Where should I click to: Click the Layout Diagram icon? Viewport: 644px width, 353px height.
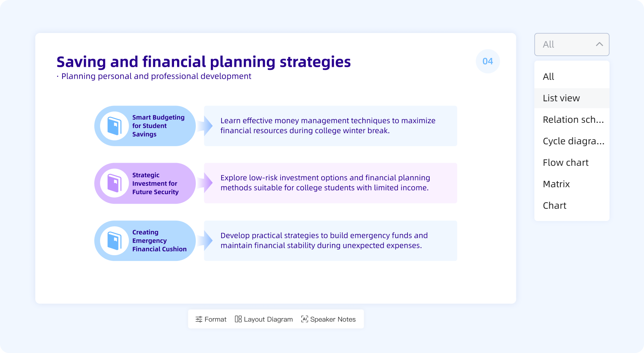238,319
